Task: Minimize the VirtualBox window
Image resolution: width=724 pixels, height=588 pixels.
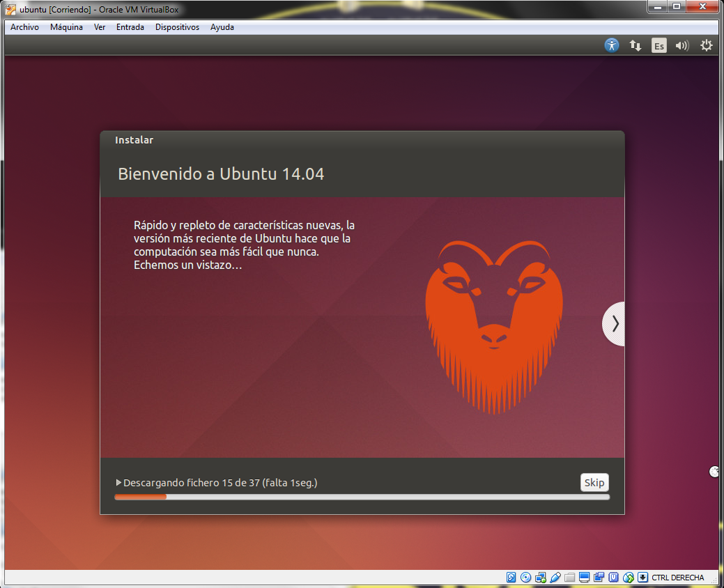Action: (x=658, y=6)
